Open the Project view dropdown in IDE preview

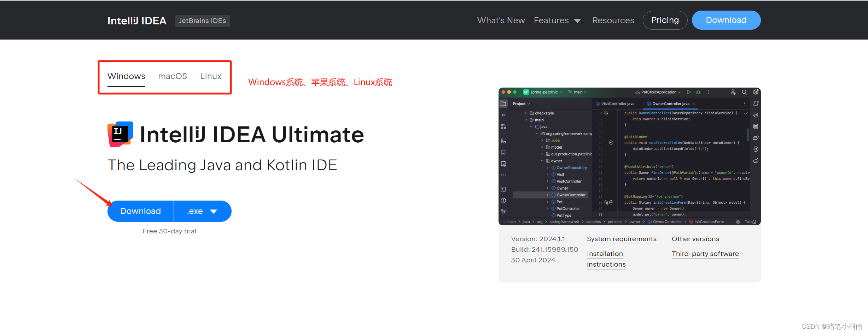pyautogui.click(x=521, y=104)
